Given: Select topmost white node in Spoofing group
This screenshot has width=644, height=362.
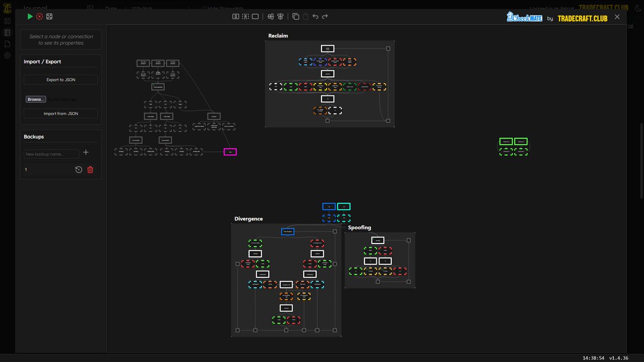Looking at the screenshot, I should pos(378,240).
